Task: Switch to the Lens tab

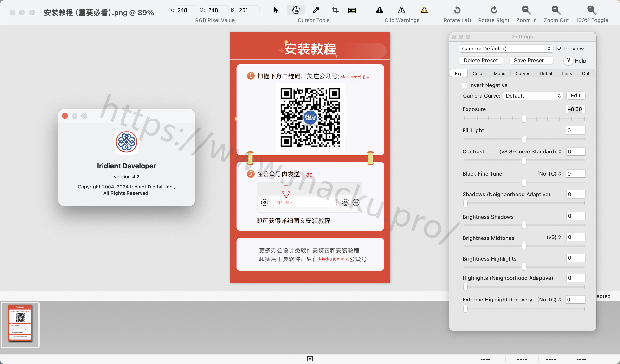Action: click(x=567, y=73)
